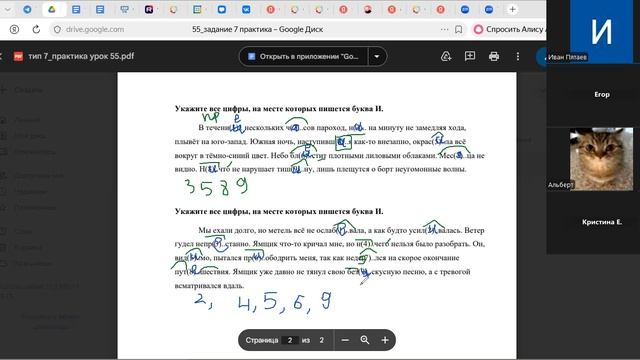
Task: Print the PDF with the printer icon
Action: coord(494,56)
